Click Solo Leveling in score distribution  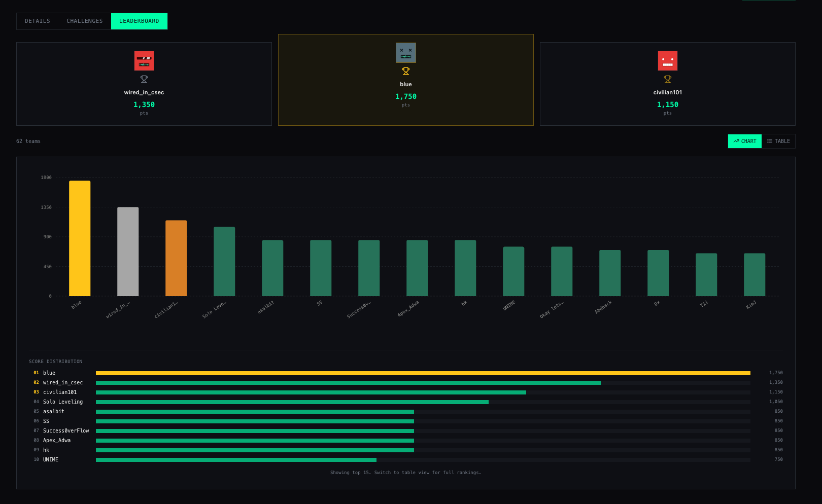pyautogui.click(x=63, y=402)
